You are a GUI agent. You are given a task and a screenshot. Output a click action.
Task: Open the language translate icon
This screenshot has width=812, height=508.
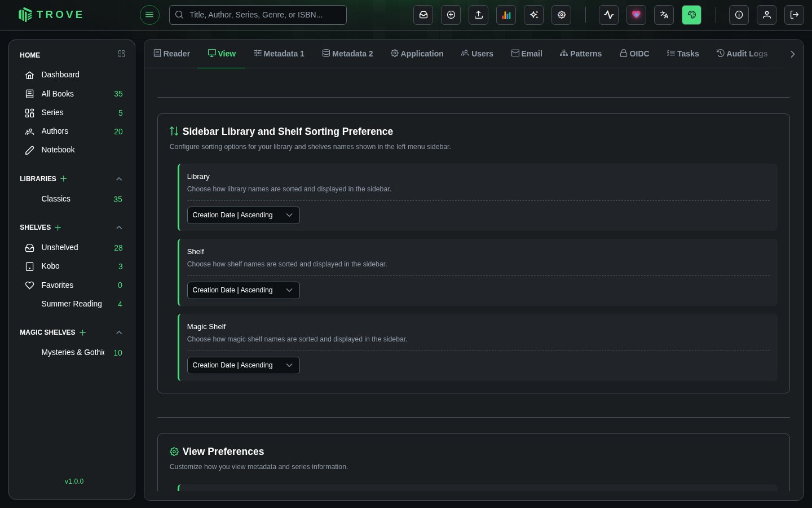click(664, 15)
